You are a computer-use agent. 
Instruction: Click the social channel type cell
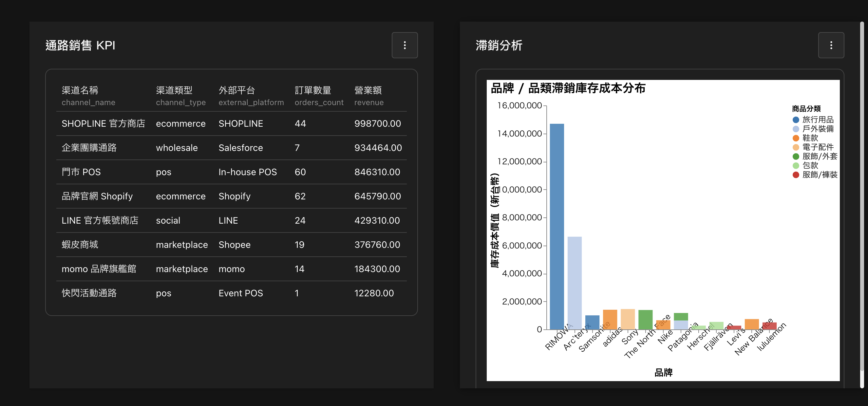coord(168,220)
